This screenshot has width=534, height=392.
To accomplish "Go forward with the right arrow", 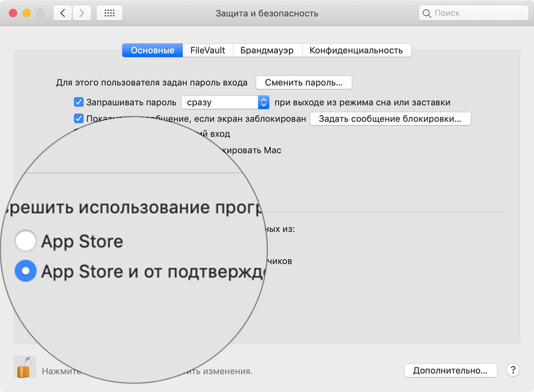I will point(81,13).
